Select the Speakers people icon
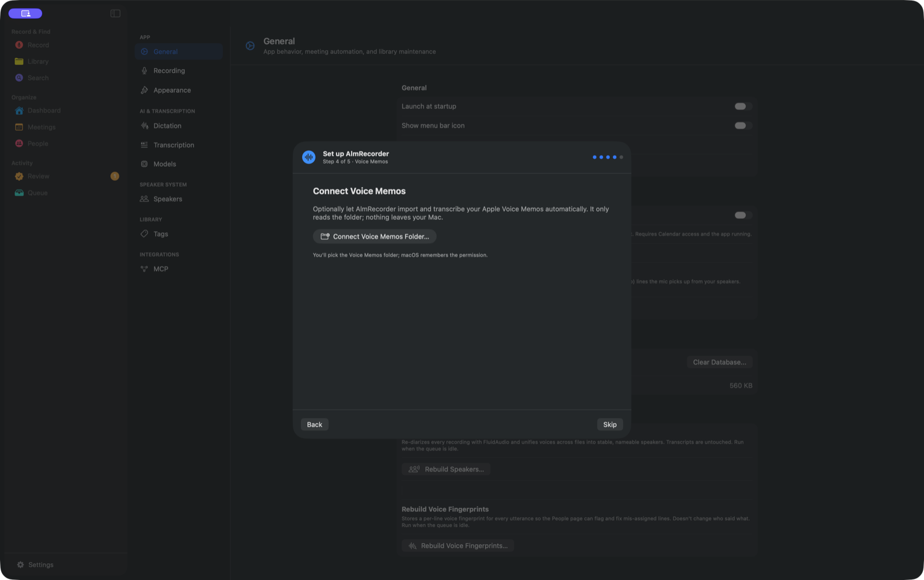Viewport: 924px width, 580px height. (x=144, y=199)
